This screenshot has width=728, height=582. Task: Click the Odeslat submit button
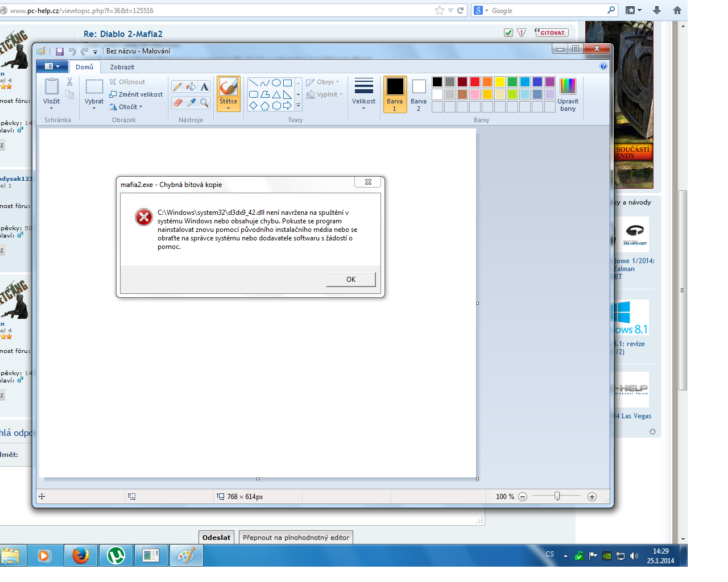tap(216, 538)
